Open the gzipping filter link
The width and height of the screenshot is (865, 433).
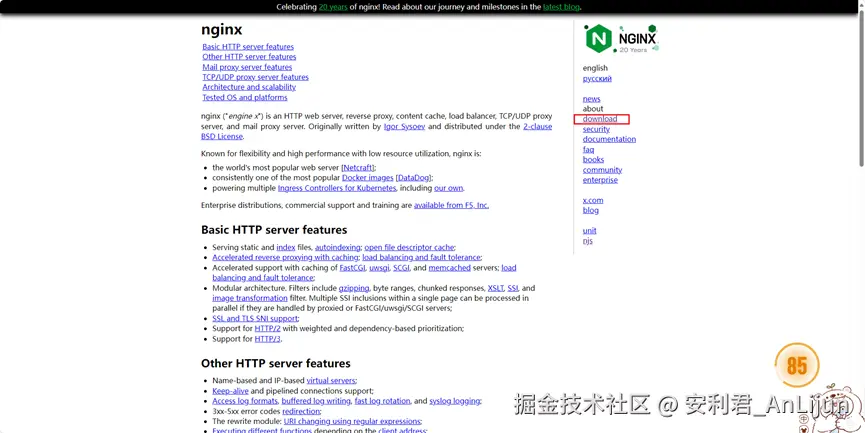pyautogui.click(x=354, y=288)
